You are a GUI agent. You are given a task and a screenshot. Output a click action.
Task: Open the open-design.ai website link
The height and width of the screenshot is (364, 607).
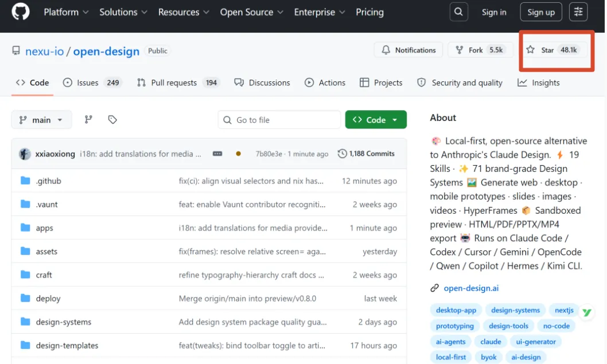(x=471, y=288)
